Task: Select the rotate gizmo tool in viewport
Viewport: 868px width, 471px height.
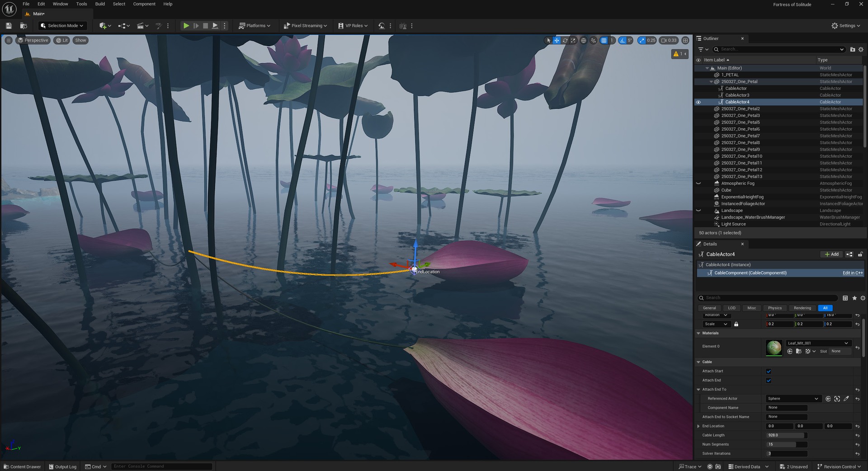Action: click(x=565, y=40)
